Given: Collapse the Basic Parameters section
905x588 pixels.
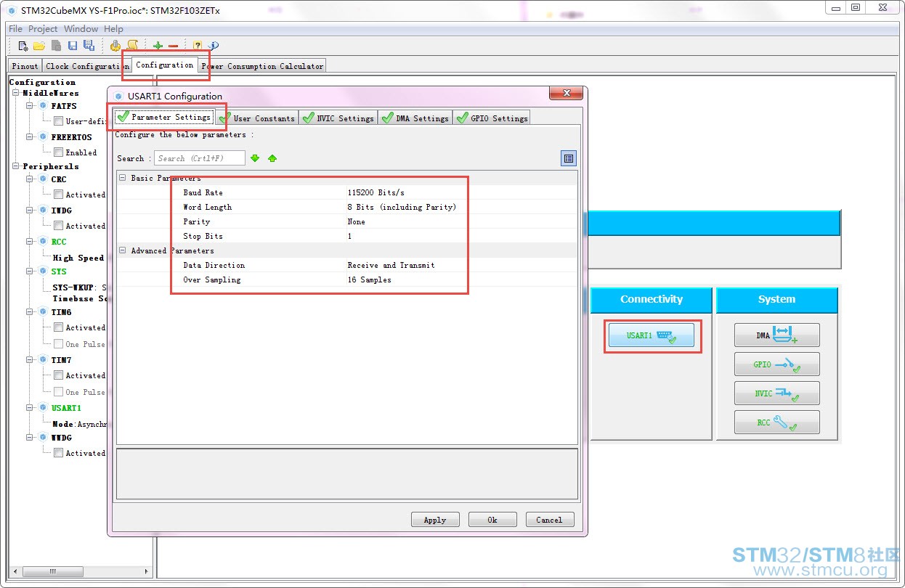Looking at the screenshot, I should [x=123, y=178].
